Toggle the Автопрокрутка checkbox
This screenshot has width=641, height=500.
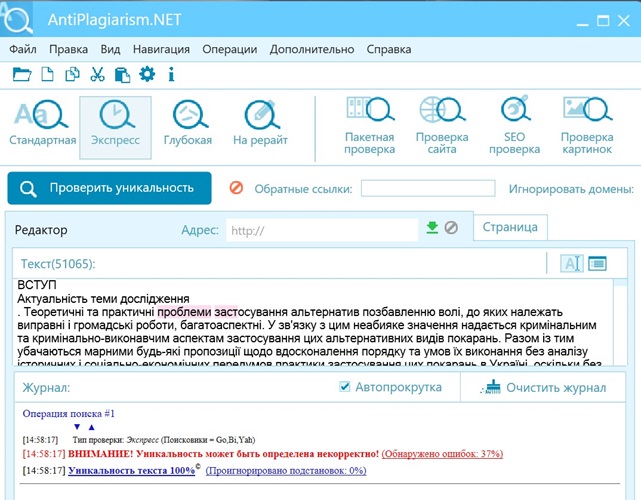coord(345,386)
